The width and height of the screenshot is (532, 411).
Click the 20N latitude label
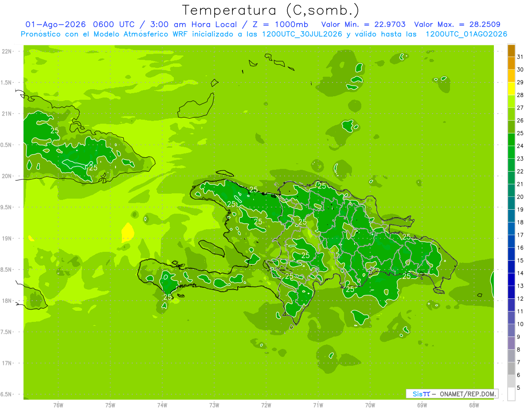pyautogui.click(x=7, y=176)
